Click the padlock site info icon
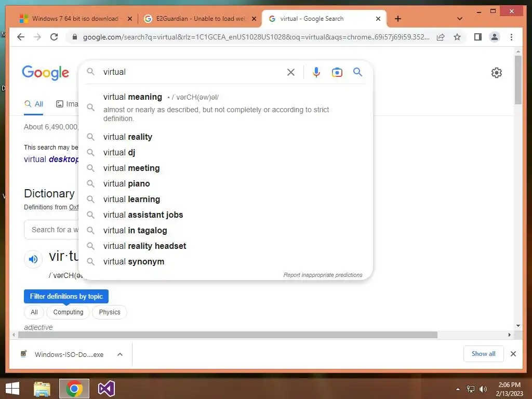This screenshot has height=399, width=532. 75,37
